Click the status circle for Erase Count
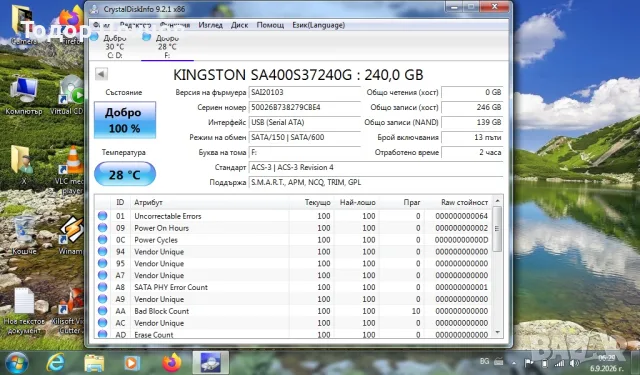The image size is (640, 375). tap(102, 334)
